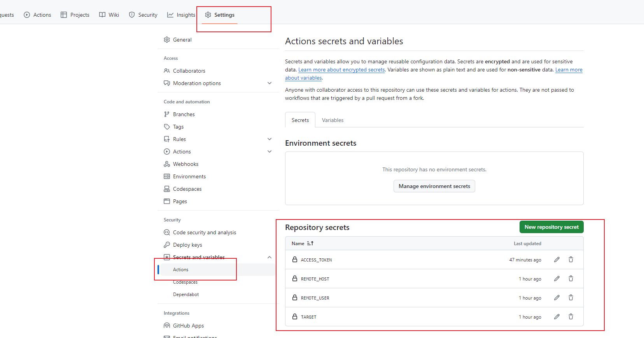Expand Moderation options chevron
This screenshot has height=338, width=644.
(269, 83)
